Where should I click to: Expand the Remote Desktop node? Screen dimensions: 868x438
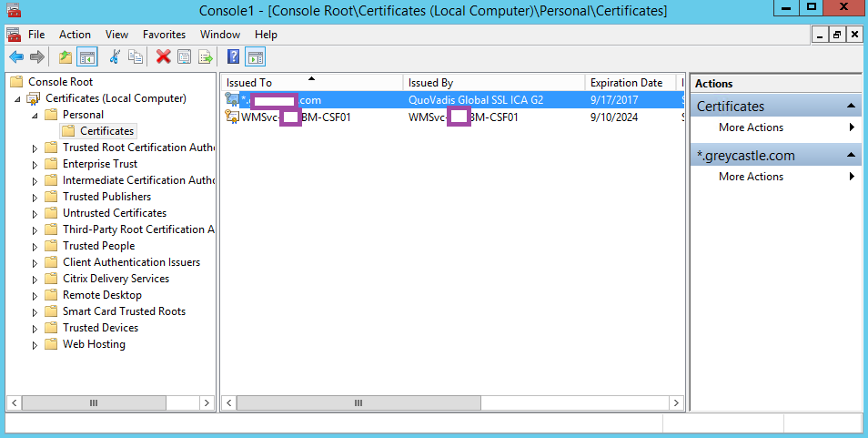tap(35, 296)
